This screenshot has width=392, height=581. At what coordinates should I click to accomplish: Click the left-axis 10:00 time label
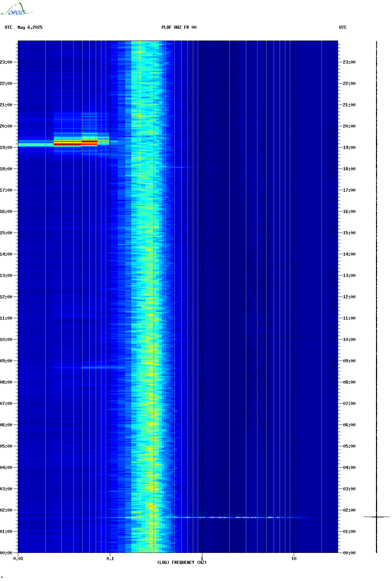(x=6, y=340)
